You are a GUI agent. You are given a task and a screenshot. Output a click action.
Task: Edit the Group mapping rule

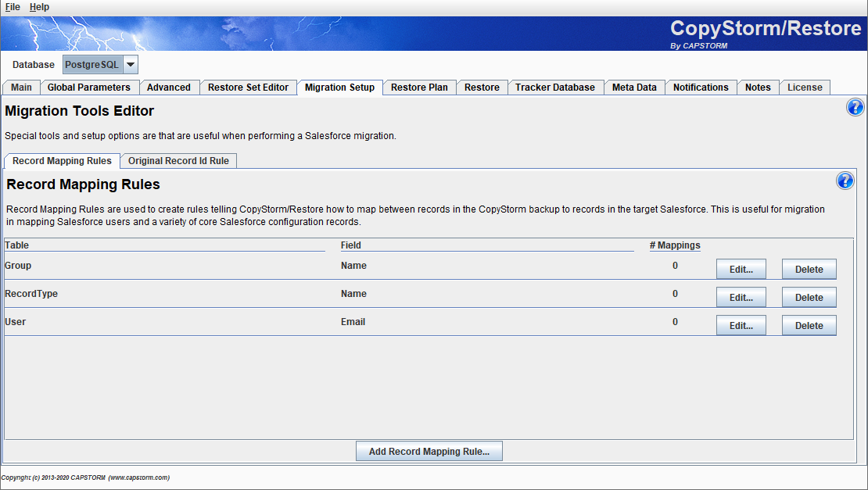(741, 270)
